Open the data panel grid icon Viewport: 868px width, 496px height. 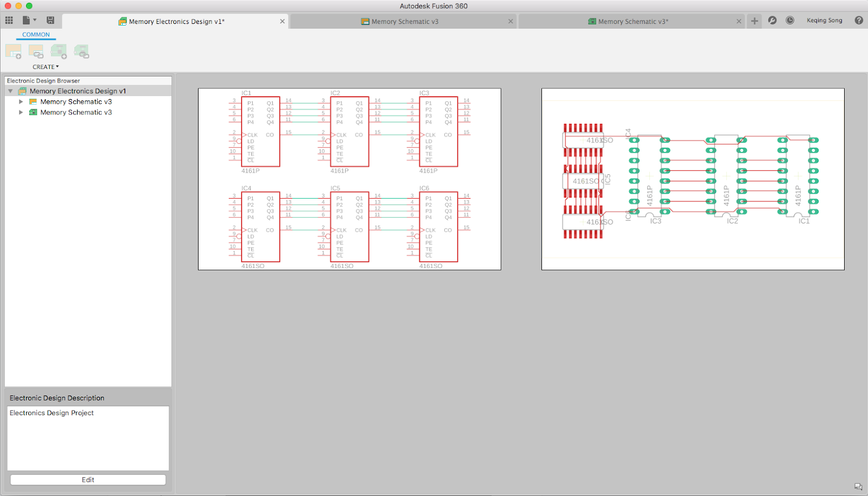pyautogui.click(x=9, y=20)
